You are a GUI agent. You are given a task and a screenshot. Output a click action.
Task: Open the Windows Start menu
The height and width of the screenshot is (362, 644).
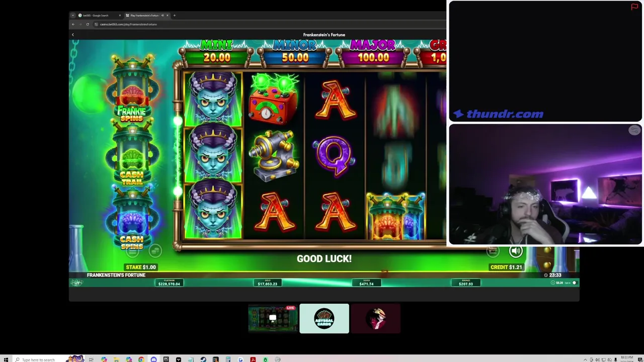point(6,359)
